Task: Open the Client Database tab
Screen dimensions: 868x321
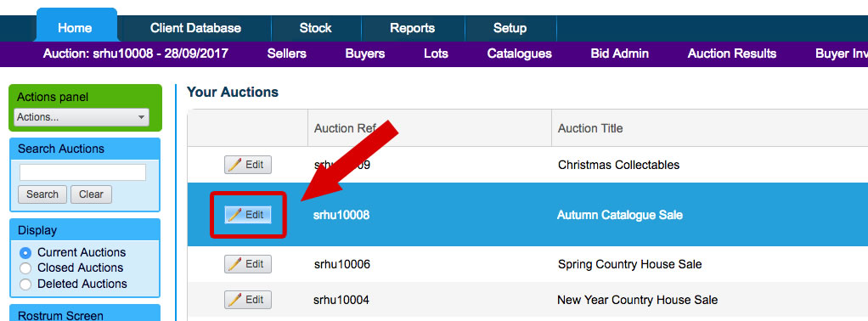Action: 195,28
